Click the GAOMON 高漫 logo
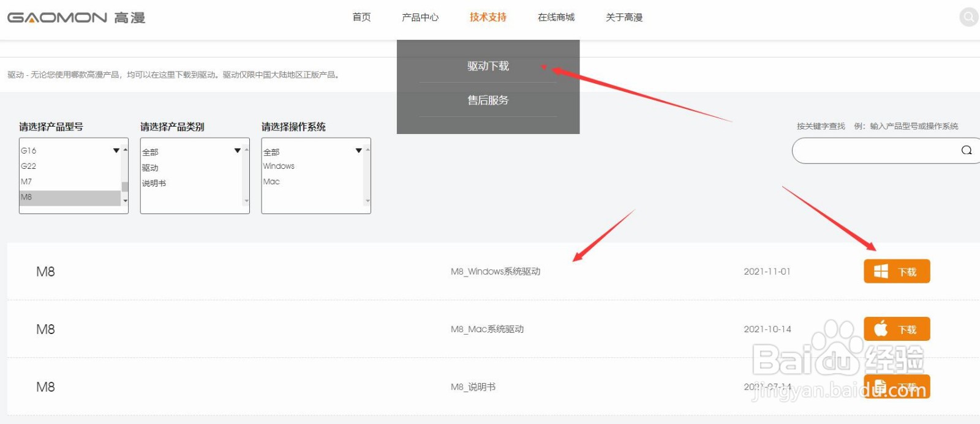The height and width of the screenshot is (424, 980). (x=77, y=18)
